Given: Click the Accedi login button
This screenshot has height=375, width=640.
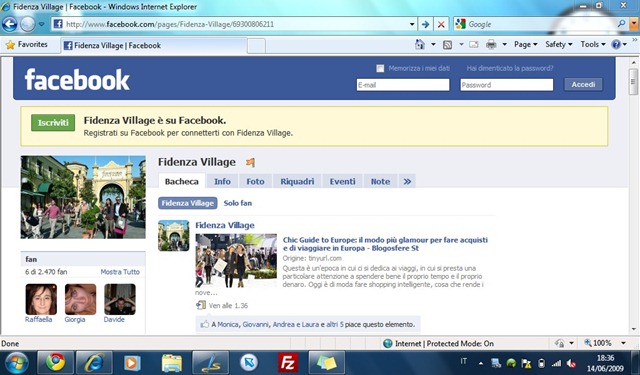Looking at the screenshot, I should 583,84.
